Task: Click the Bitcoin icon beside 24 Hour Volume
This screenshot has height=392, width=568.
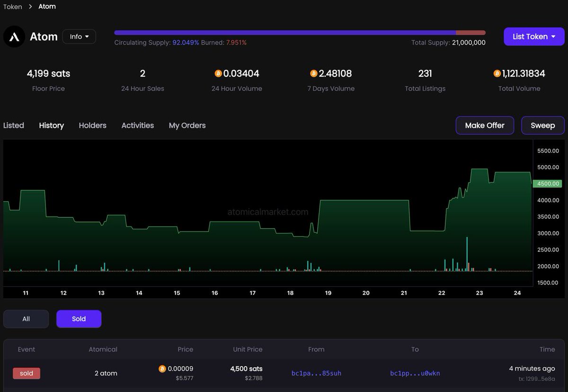Action: tap(218, 73)
